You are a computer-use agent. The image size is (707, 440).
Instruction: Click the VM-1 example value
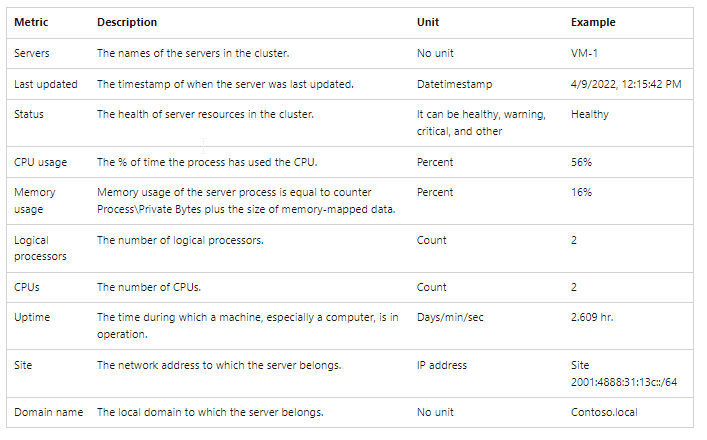[584, 53]
